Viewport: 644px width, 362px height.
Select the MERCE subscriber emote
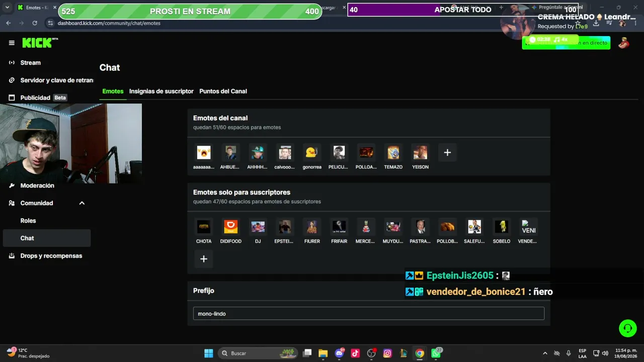(366, 227)
